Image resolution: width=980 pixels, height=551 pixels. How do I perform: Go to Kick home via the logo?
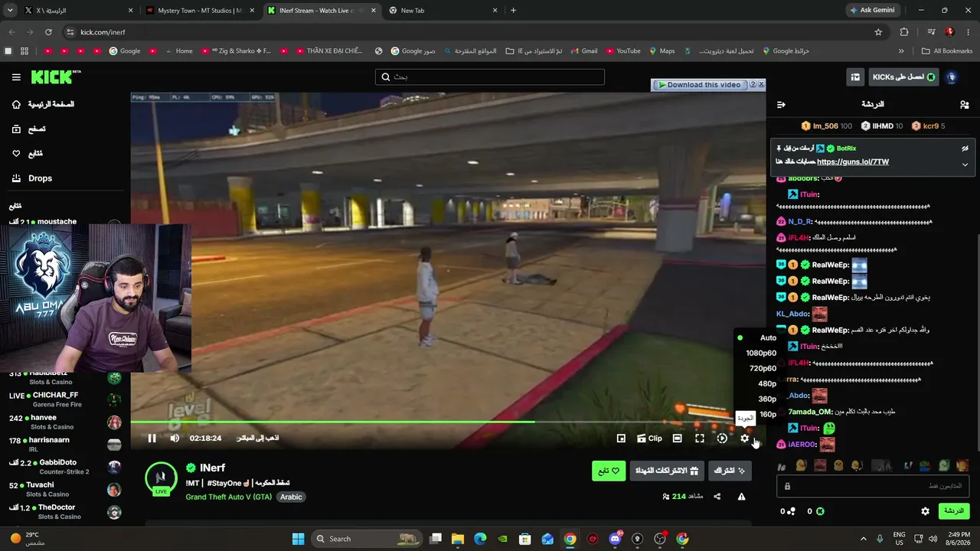tap(56, 77)
